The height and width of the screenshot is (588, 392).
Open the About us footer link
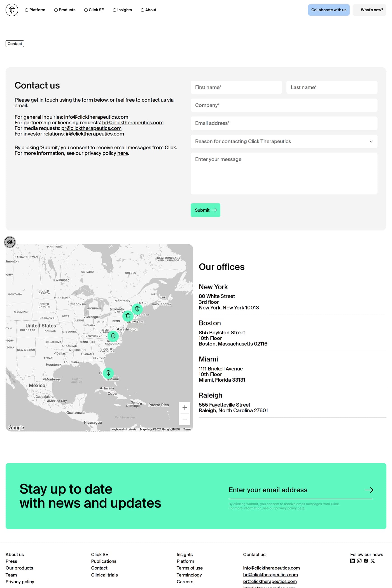tap(15, 554)
